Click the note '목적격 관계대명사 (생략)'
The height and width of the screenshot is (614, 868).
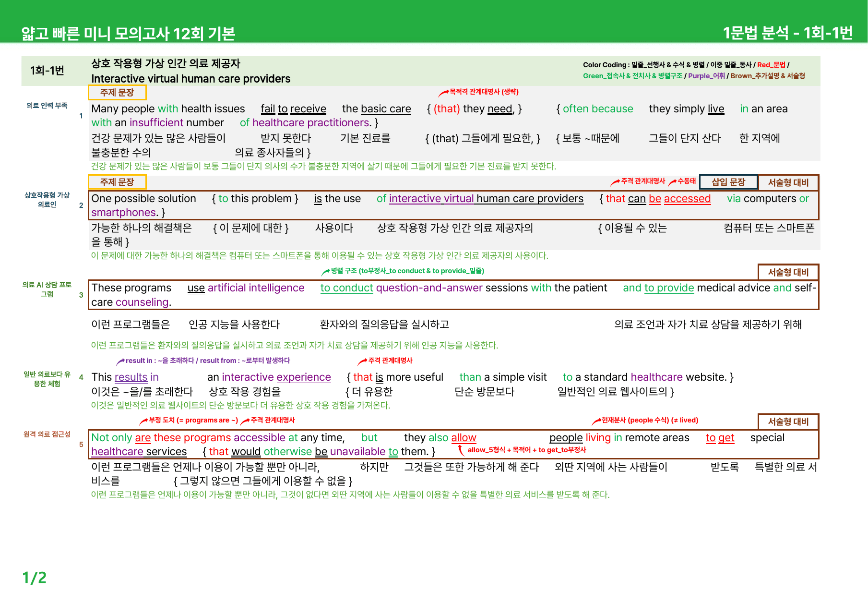coord(484,92)
